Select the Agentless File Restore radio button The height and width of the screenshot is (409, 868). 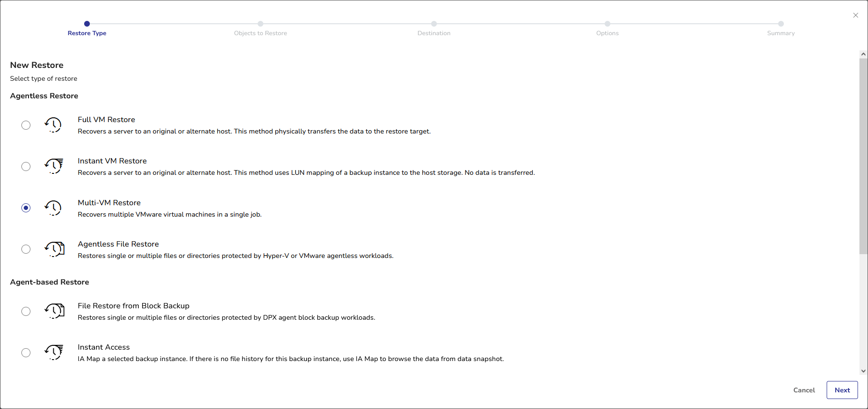tap(26, 249)
